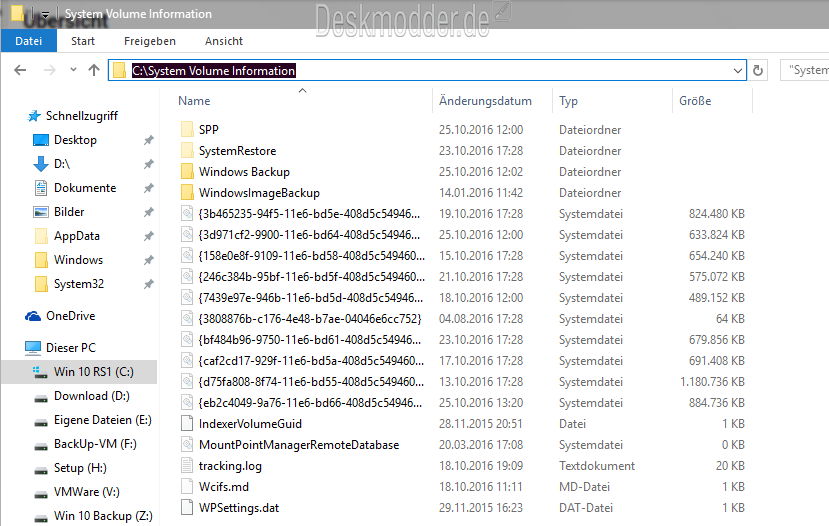
Task: Open System32 in quick access
Action: click(x=79, y=284)
